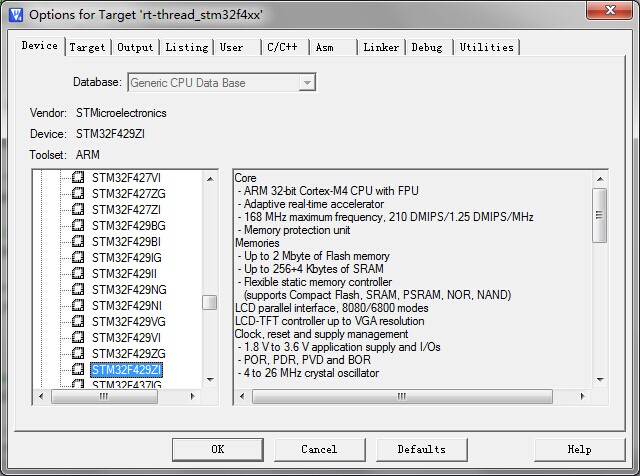Screen dimensions: 640x476
Task: Click description pane scroll-left arrow
Action: click(x=242, y=396)
